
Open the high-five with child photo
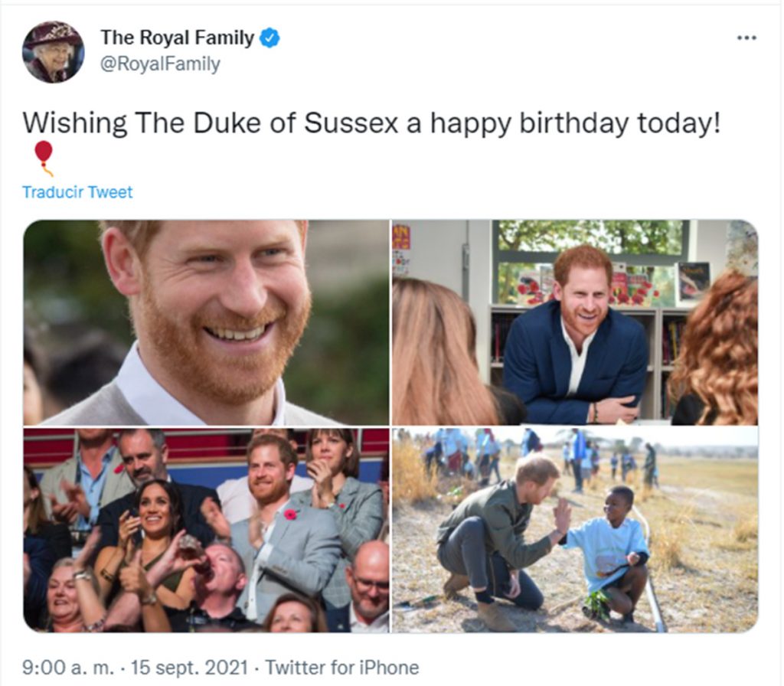click(575, 530)
